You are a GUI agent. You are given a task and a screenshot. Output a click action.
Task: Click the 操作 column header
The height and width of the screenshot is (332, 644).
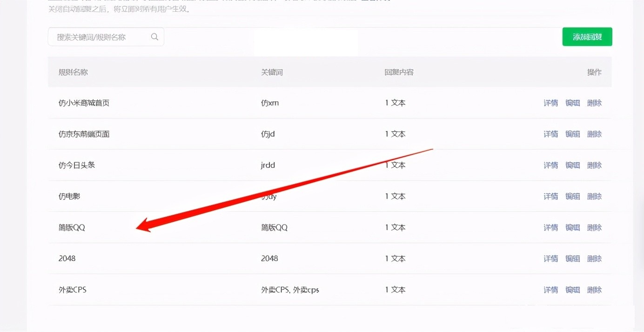(x=594, y=73)
